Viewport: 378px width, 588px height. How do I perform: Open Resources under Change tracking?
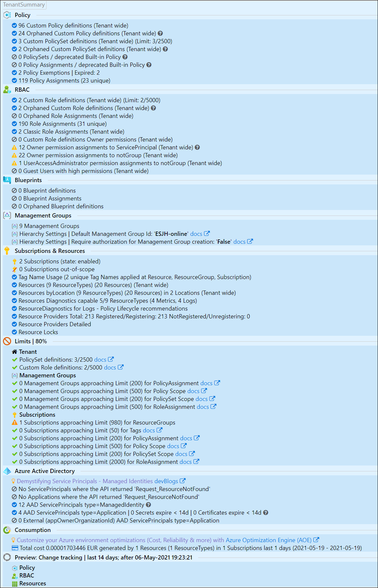pyautogui.click(x=33, y=583)
